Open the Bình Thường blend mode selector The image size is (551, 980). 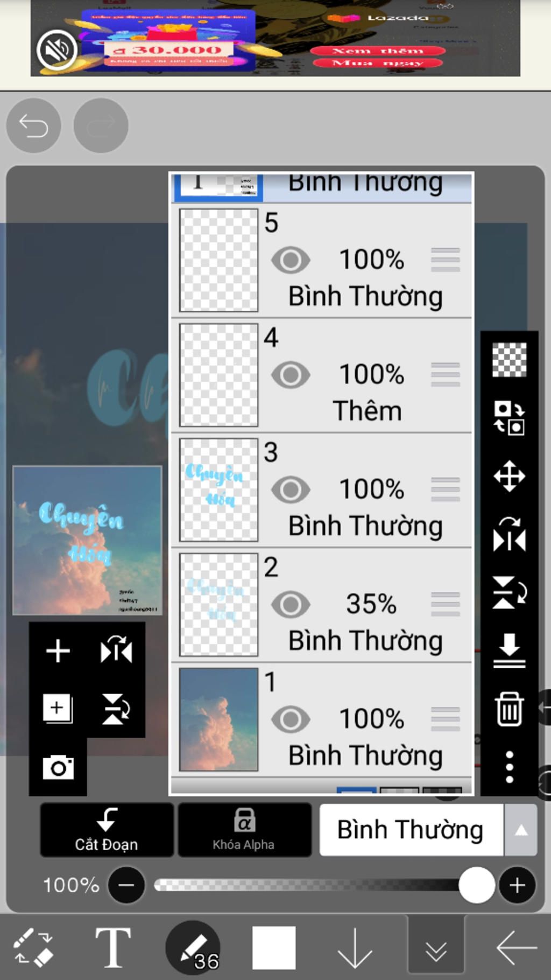[x=412, y=830]
